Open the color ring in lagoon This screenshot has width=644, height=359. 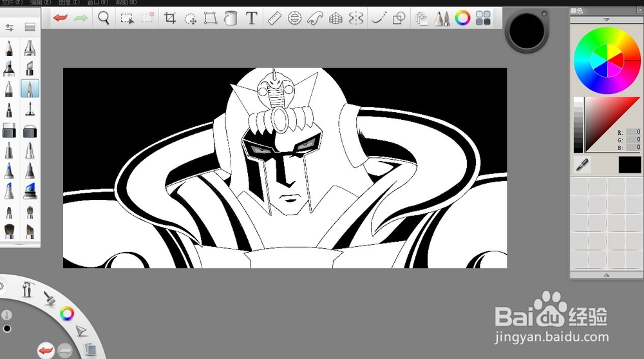67,314
